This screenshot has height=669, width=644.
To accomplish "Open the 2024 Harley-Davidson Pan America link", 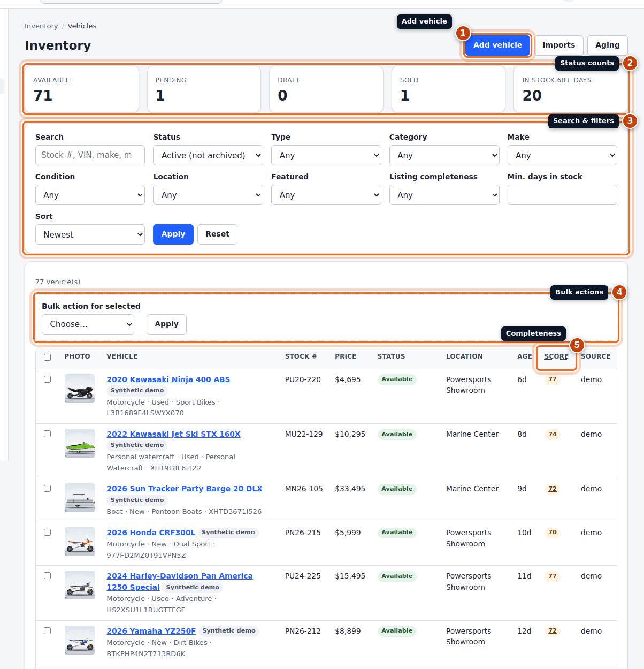I will 180,581.
